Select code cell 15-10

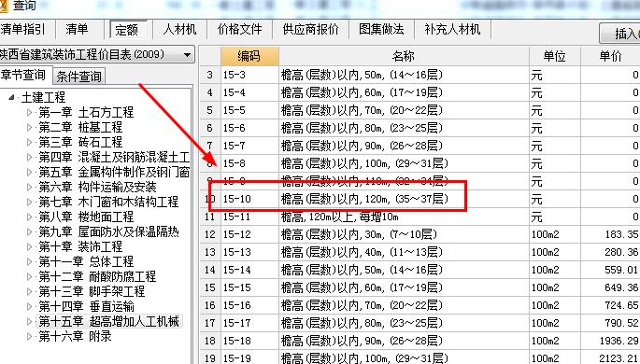(249, 199)
